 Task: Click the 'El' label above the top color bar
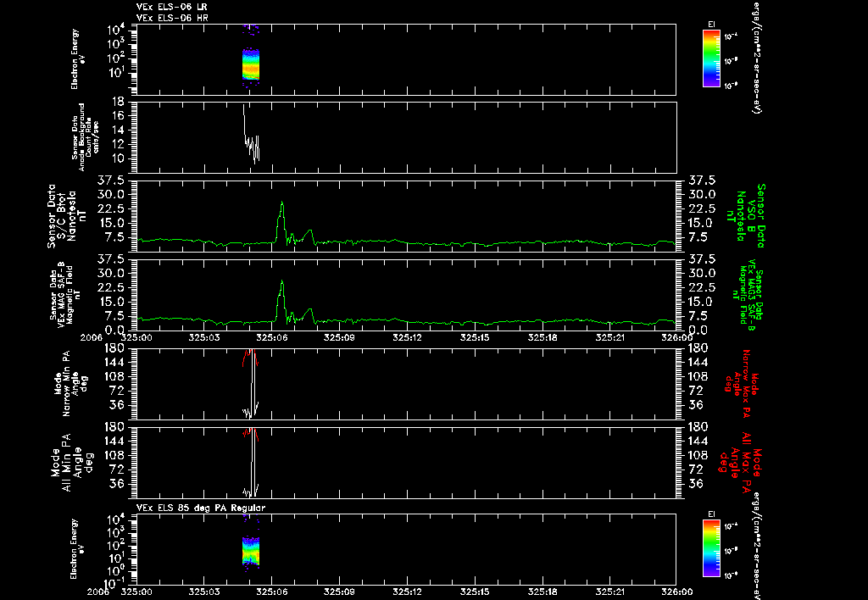point(711,24)
